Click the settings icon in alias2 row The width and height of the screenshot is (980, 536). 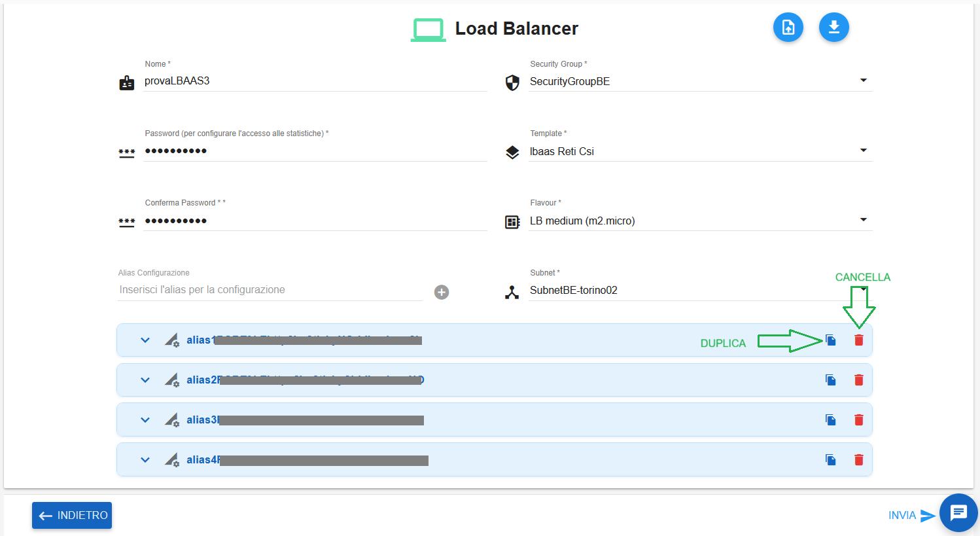coord(172,380)
